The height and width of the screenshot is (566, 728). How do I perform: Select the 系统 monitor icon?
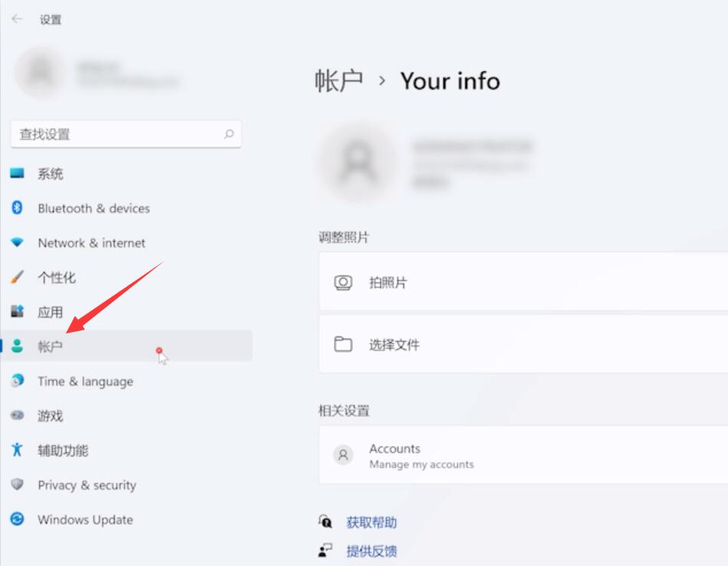(17, 174)
